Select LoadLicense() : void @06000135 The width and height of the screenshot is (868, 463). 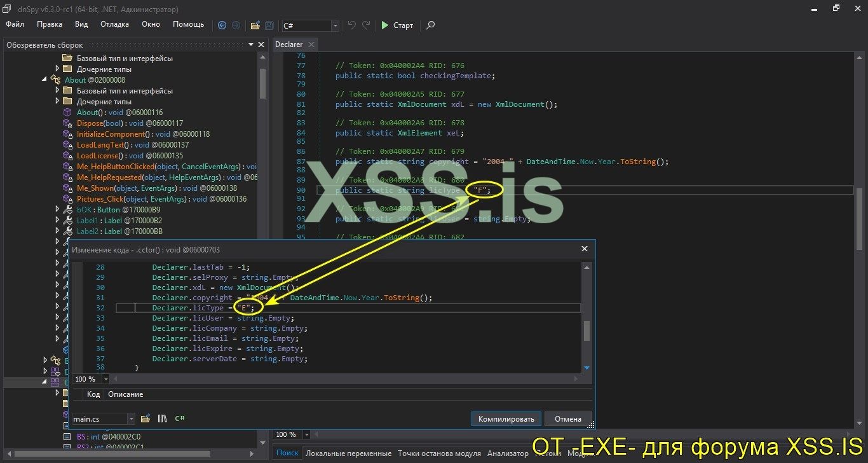130,156
